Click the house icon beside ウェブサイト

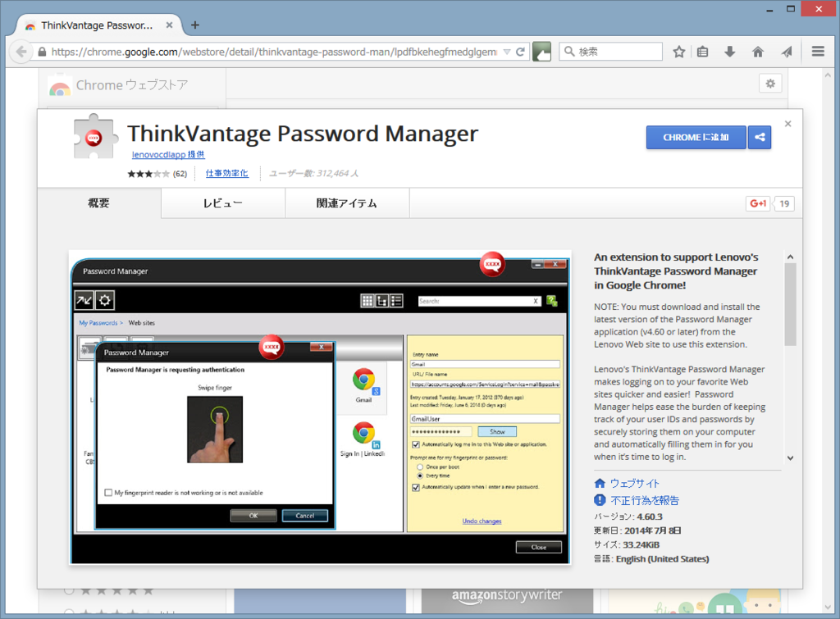(600, 483)
